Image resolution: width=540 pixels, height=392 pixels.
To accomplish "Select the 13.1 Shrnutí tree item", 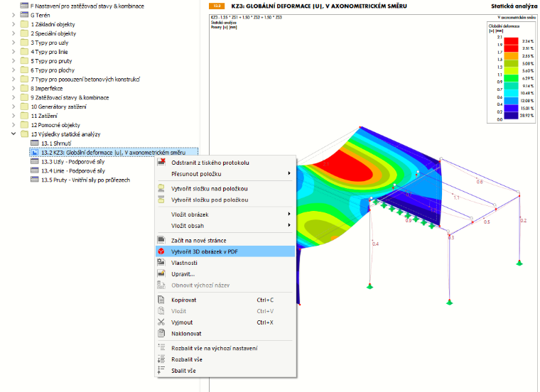I will point(56,143).
